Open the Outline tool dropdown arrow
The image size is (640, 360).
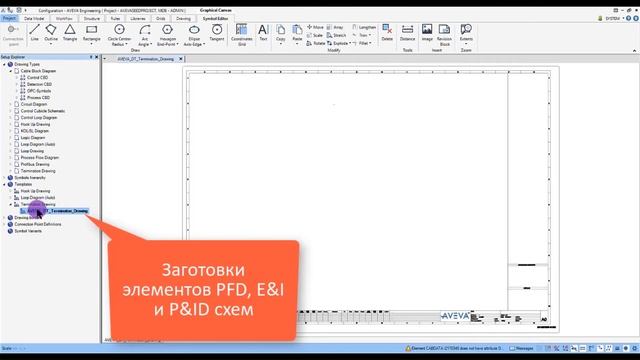(x=51, y=44)
